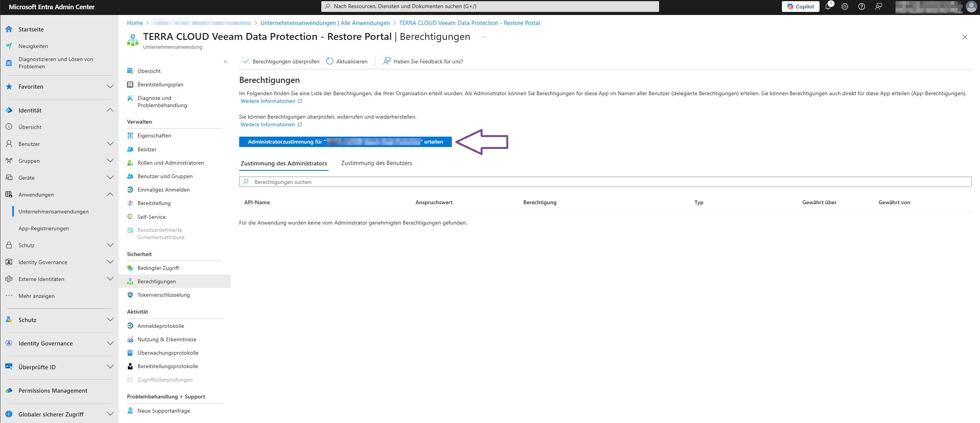Collapse the Anwendungen group
This screenshot has width=980, height=423.
pyautogui.click(x=110, y=195)
